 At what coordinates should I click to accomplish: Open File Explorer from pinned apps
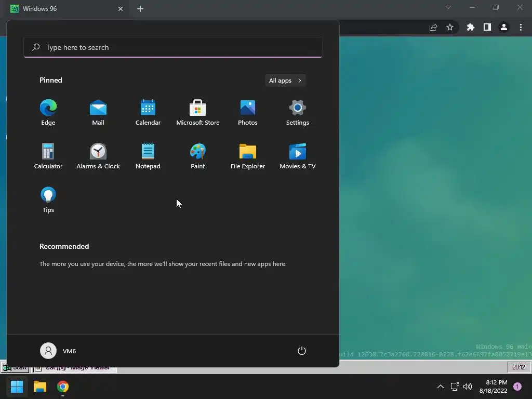[x=248, y=156]
